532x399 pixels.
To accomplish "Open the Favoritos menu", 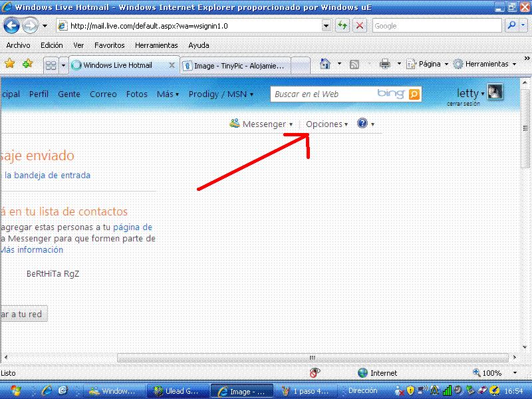I will pos(109,45).
